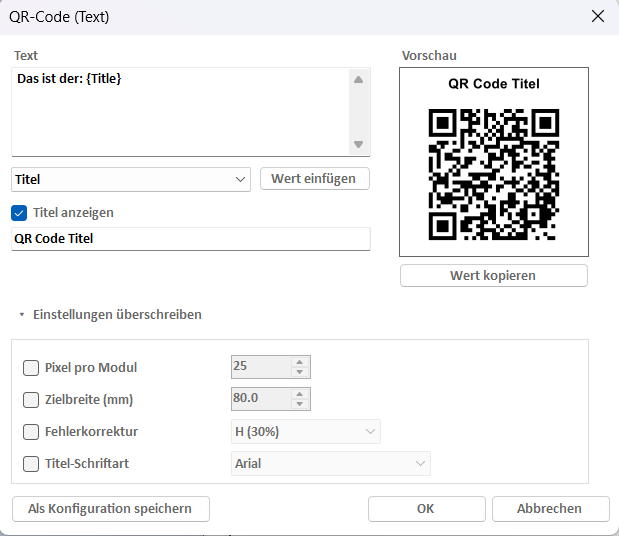Open the Arial font dropdown
This screenshot has height=536, width=619.
[330, 463]
